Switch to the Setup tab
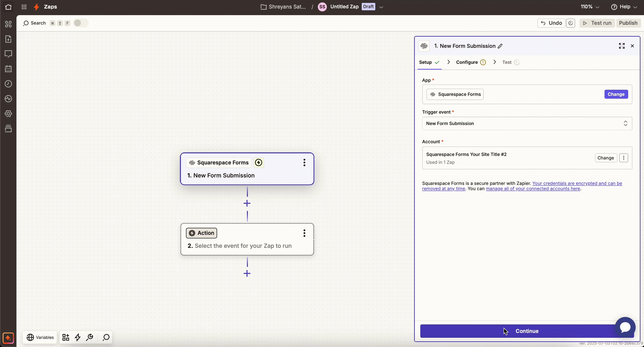 coord(429,63)
